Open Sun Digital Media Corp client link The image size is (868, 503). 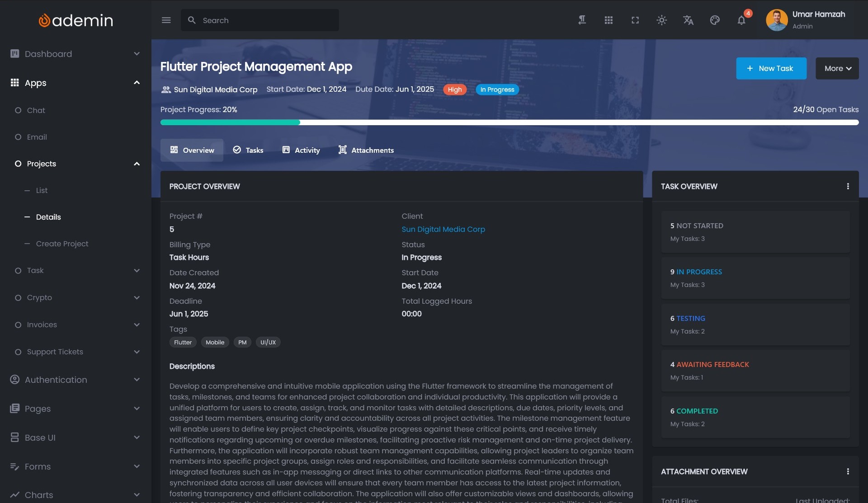click(443, 229)
